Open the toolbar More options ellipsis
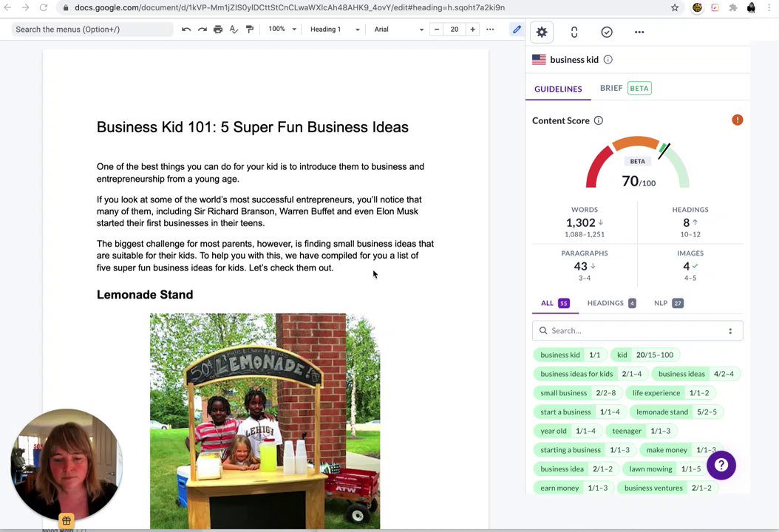Image resolution: width=779 pixels, height=532 pixels. pos(490,30)
